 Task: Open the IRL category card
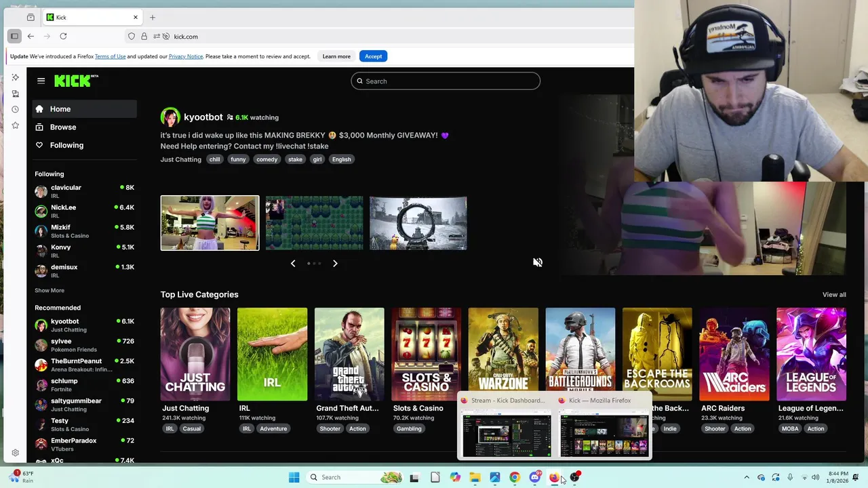(272, 354)
